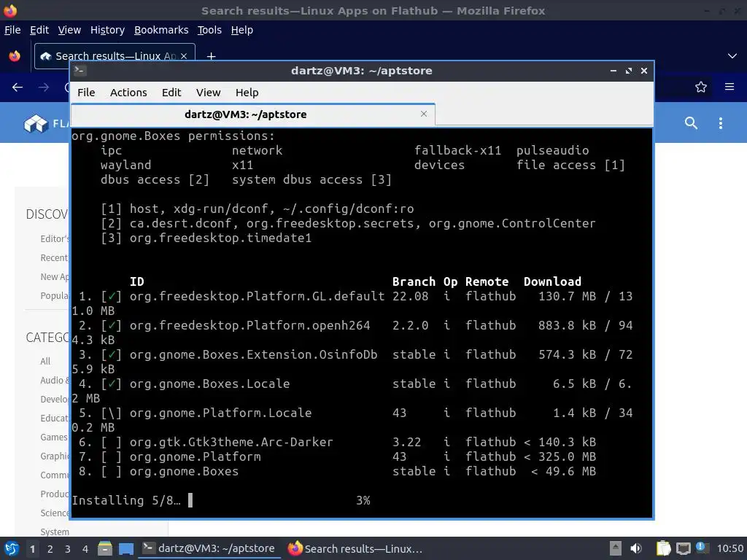The width and height of the screenshot is (747, 560).
Task: Click the terminal icon in the terminal title bar
Action: (x=80, y=71)
